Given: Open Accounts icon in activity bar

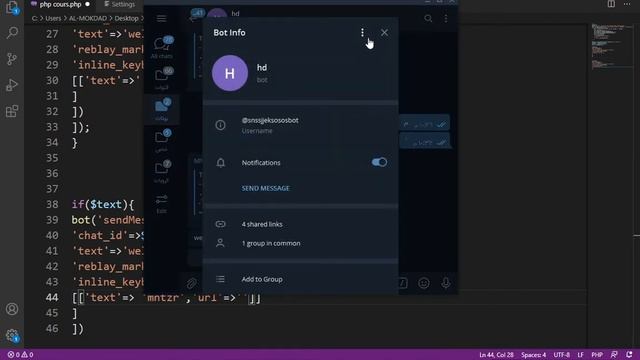Looking at the screenshot, I should coord(12,309).
